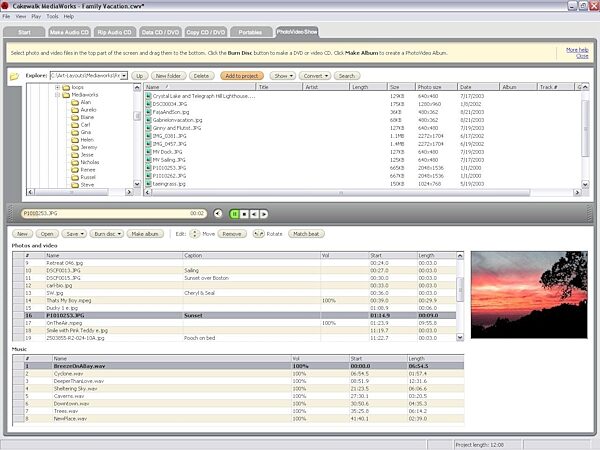This screenshot has height=450, width=600.
Task: Switch to the Start tab
Action: pos(24,32)
